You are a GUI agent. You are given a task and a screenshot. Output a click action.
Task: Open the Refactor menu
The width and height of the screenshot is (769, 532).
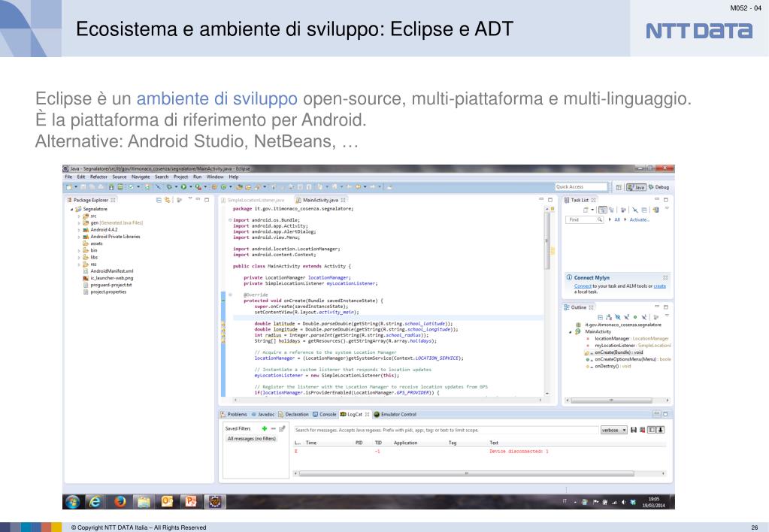98,177
